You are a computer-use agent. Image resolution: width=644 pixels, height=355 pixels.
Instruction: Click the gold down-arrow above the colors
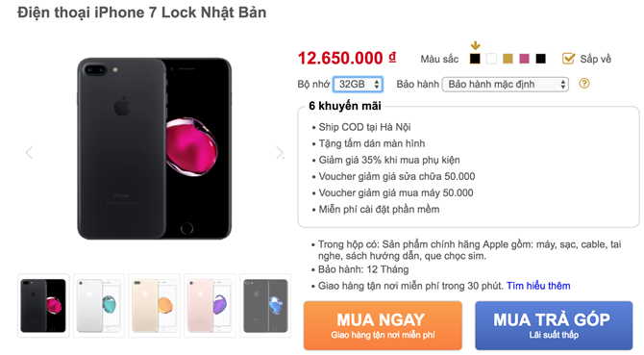[475, 45]
